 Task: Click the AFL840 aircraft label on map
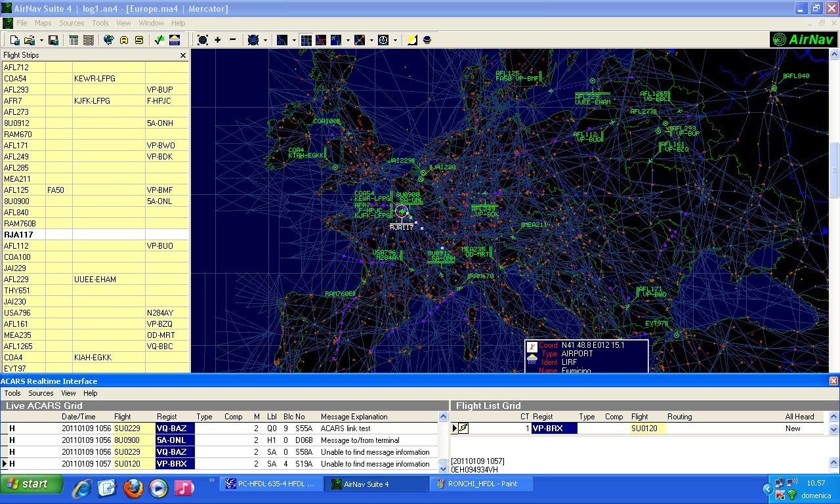797,76
